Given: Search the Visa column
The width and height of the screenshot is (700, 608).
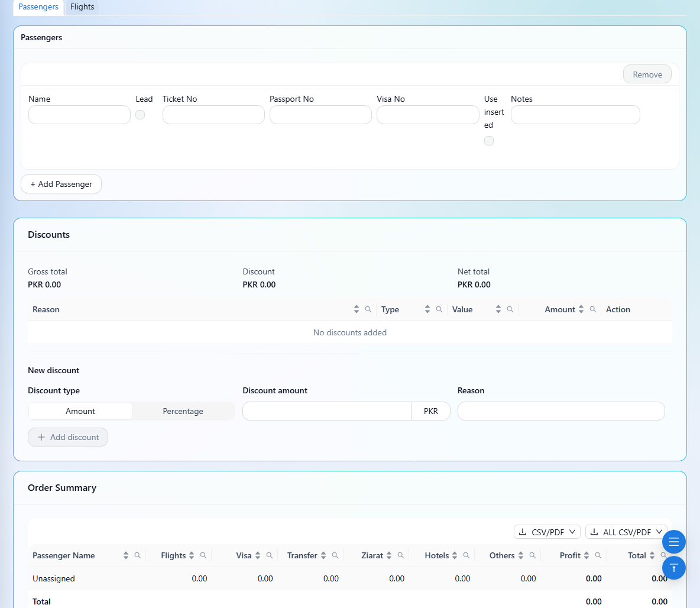Looking at the screenshot, I should (x=269, y=555).
